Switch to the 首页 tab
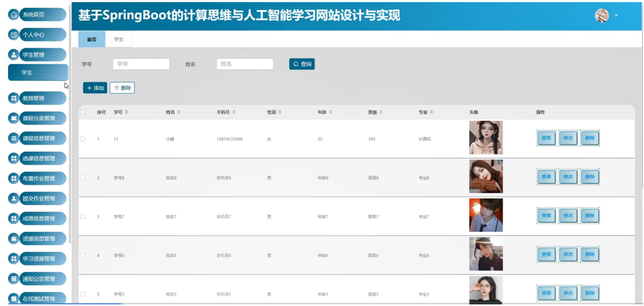This screenshot has width=644, height=306. click(x=92, y=39)
